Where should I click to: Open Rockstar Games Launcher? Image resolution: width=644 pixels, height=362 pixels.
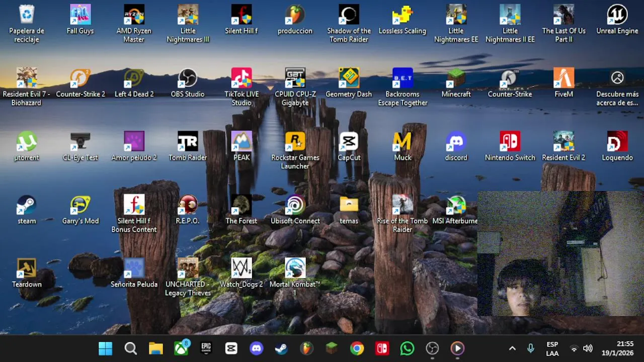pyautogui.click(x=295, y=150)
